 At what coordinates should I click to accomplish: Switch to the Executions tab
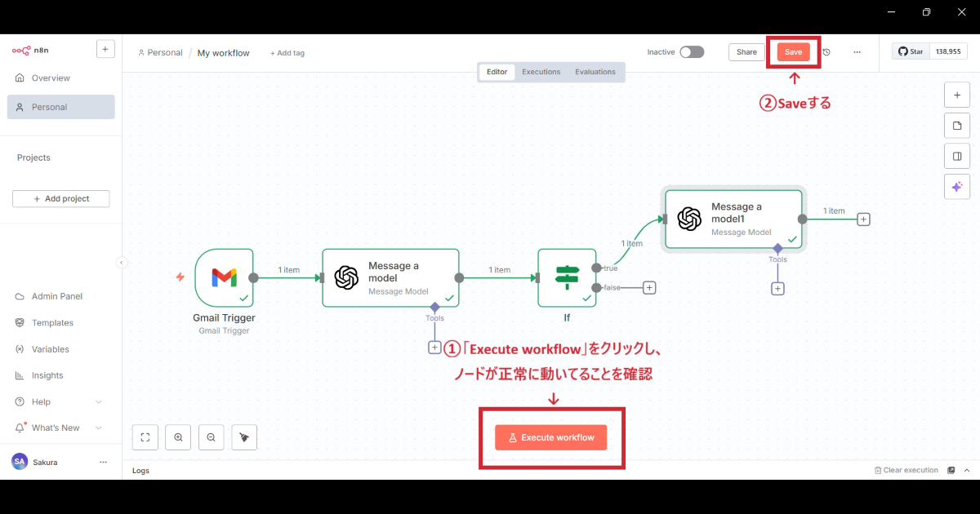coord(541,71)
